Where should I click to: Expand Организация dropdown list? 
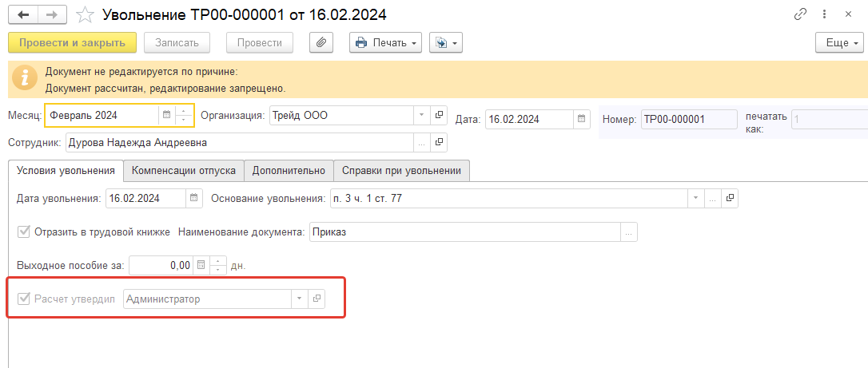421,116
